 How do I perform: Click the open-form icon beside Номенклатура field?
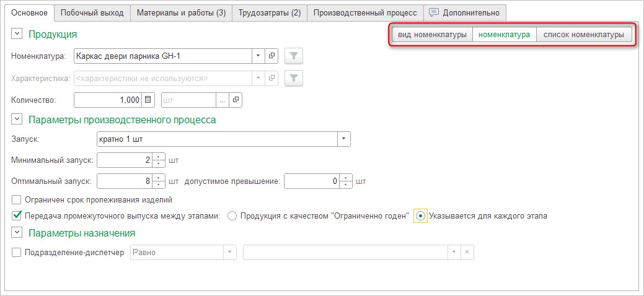pyautogui.click(x=271, y=56)
